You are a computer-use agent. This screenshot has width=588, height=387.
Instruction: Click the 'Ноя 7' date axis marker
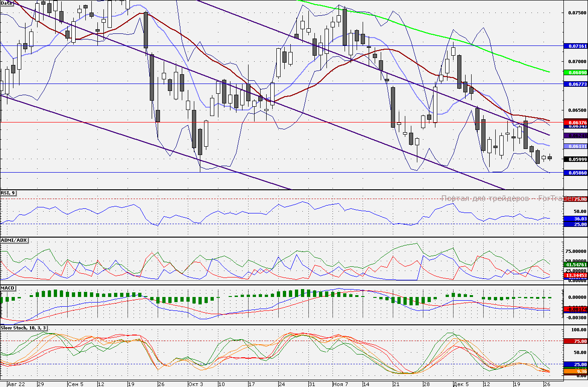tap(340, 384)
